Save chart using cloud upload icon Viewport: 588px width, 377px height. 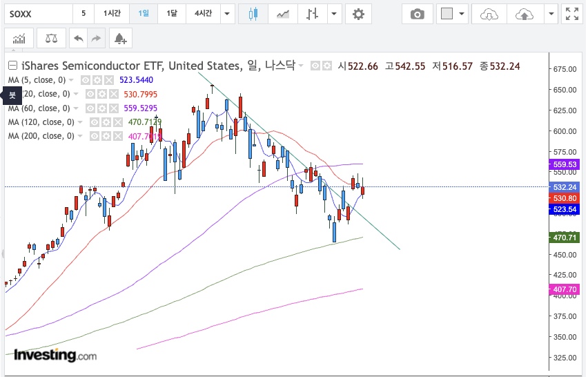click(x=525, y=14)
